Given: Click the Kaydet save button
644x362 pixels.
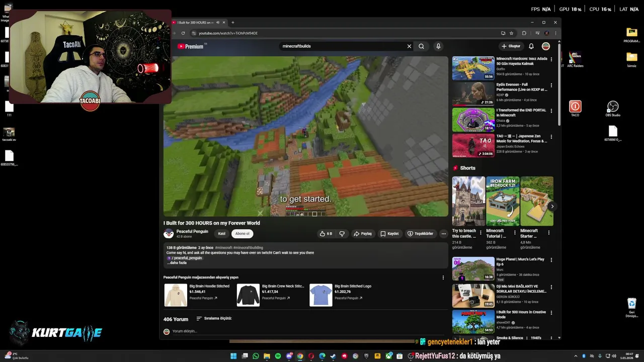Looking at the screenshot, I should (389, 234).
